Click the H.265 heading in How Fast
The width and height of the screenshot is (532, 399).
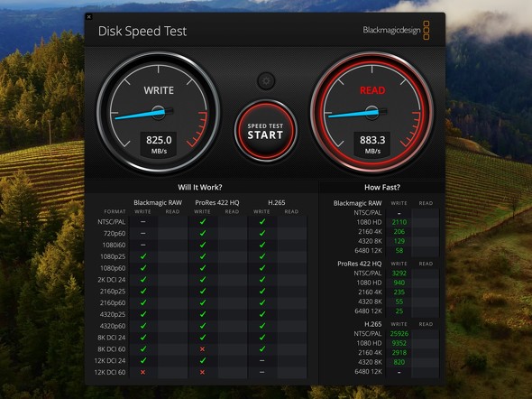click(x=373, y=324)
